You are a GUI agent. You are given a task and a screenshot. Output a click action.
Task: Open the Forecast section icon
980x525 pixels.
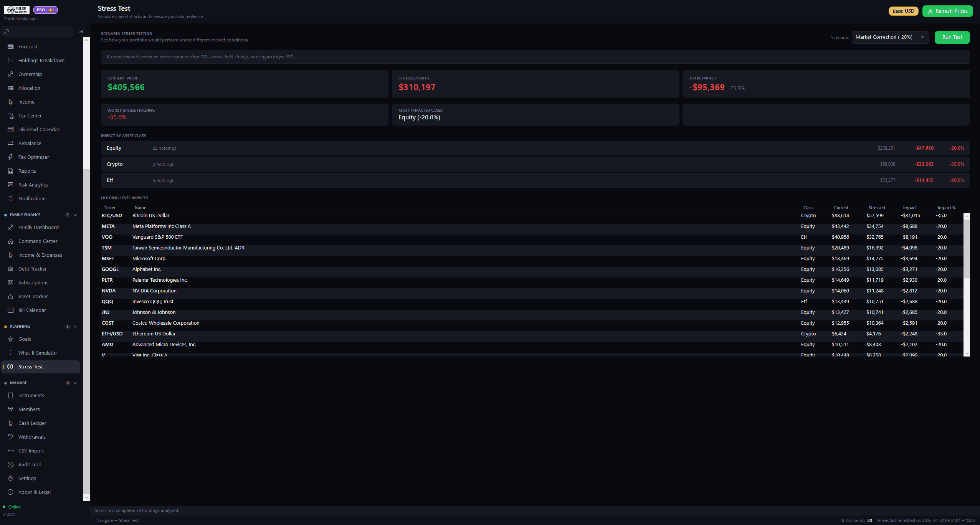click(11, 46)
